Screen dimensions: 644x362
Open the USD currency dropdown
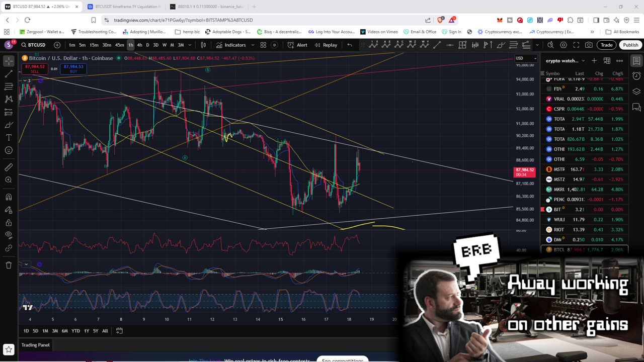coord(526,58)
